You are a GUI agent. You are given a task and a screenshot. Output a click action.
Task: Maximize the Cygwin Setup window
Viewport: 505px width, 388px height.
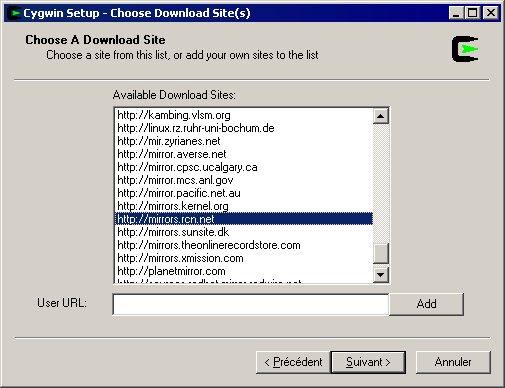pos(472,13)
